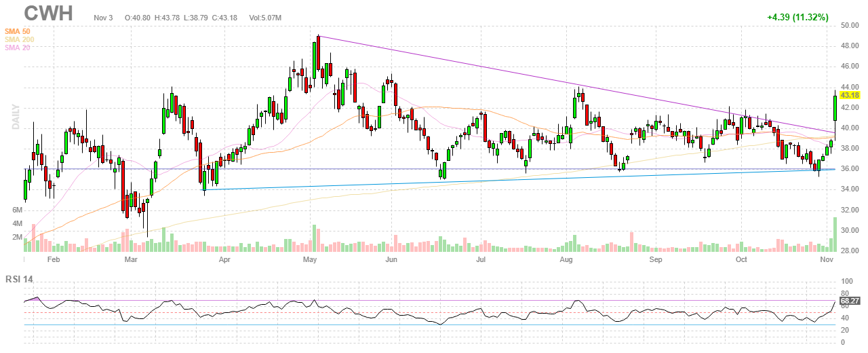The image size is (868, 353).
Task: Click the Feb label on time axis
Action: tap(54, 260)
